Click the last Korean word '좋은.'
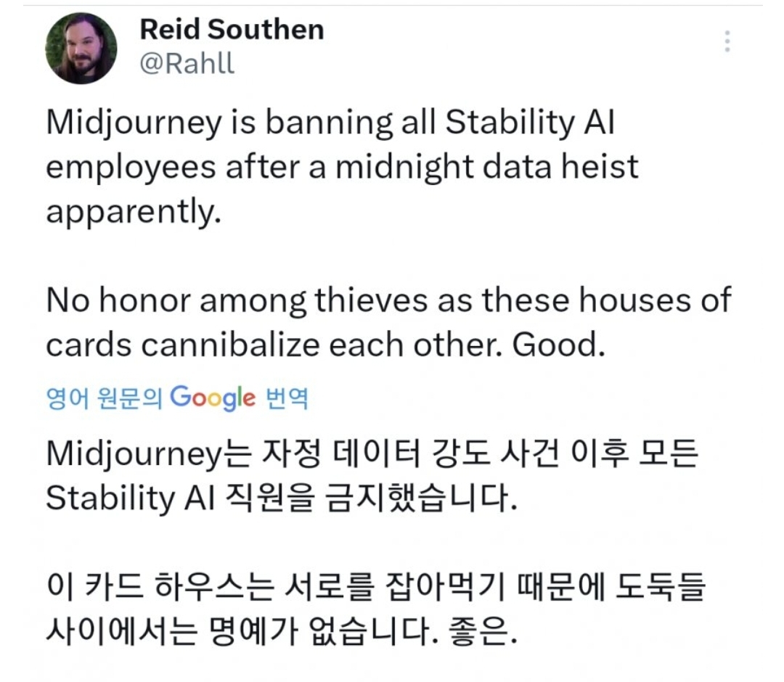Screen dimensions: 784x682 (x=483, y=631)
